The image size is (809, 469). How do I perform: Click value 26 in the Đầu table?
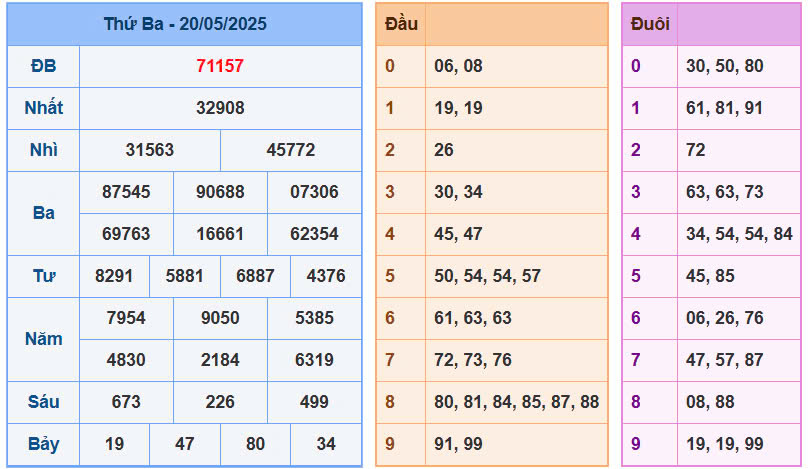(x=444, y=150)
